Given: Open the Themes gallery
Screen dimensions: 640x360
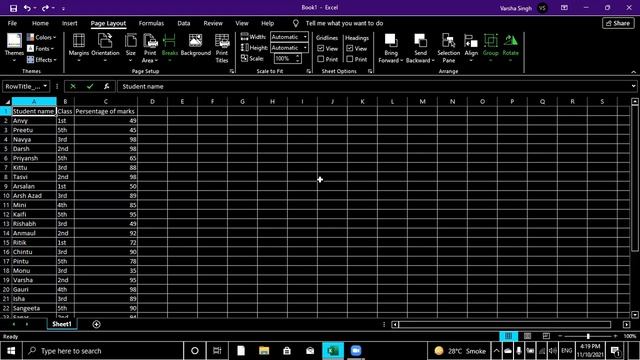Looking at the screenshot, I should (14, 48).
